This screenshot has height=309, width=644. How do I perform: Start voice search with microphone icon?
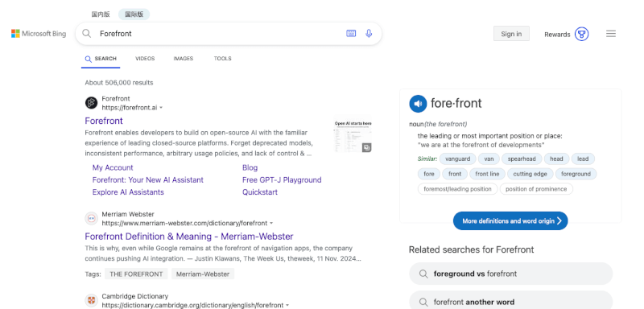[369, 34]
